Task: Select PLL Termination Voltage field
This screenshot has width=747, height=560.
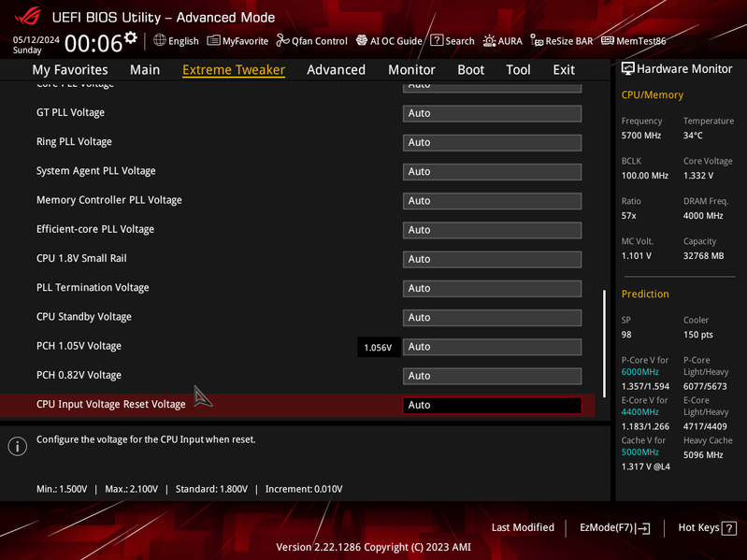Action: pos(492,289)
